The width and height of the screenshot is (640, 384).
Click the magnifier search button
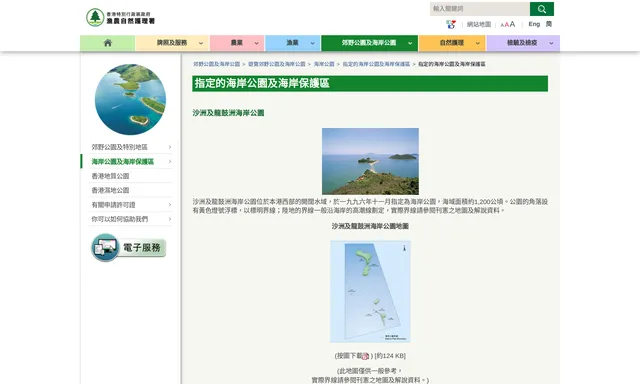[x=542, y=9]
